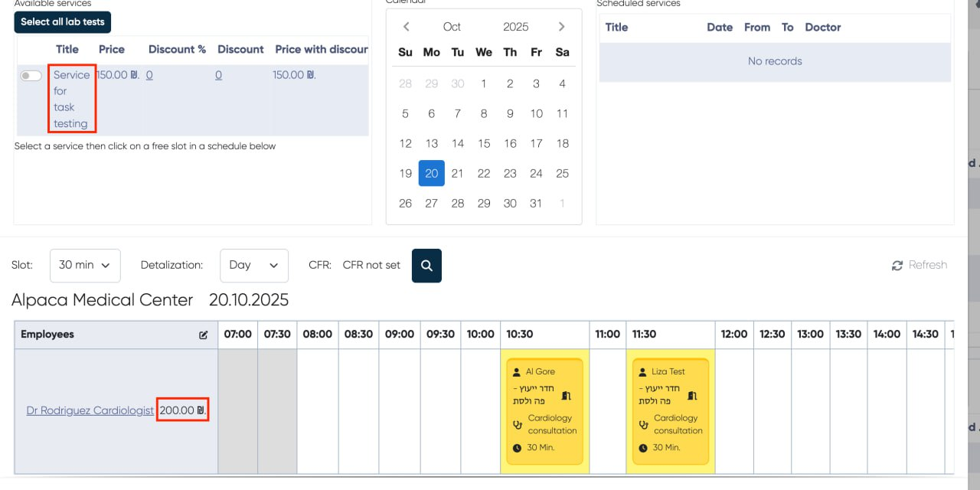Toggle the Service for task testing switch
980x490 pixels.
31,76
